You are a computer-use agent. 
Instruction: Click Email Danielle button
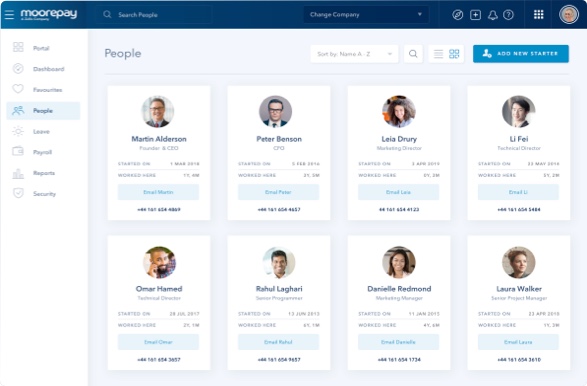(398, 342)
